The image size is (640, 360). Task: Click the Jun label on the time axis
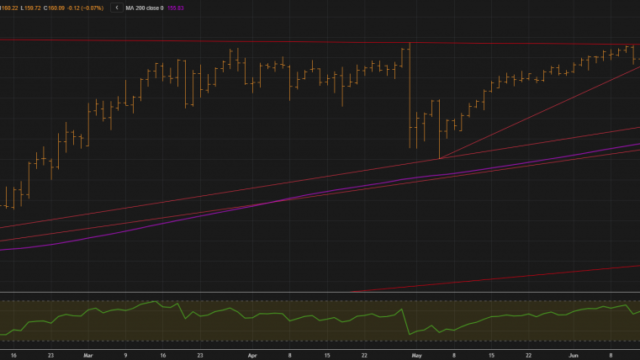(x=573, y=356)
